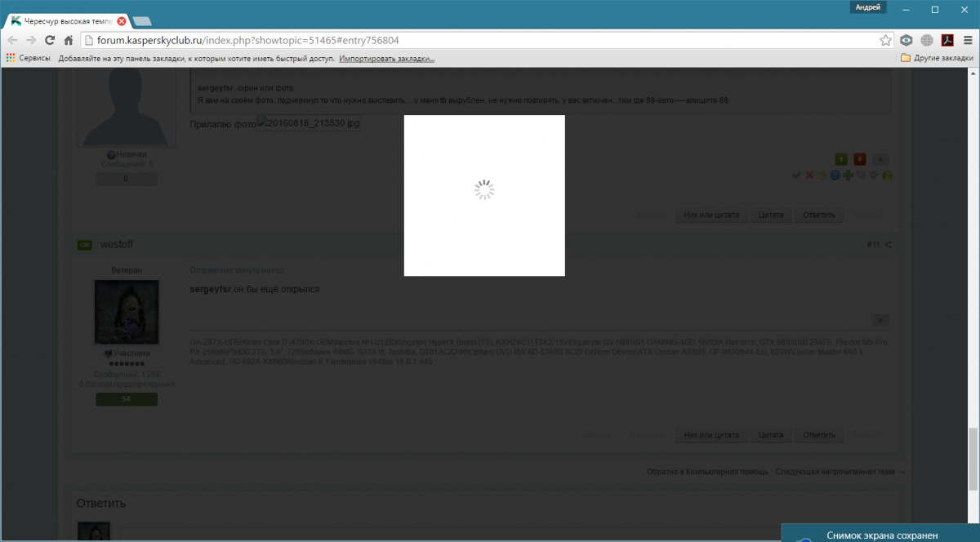Click Изменить in westoff's post

click(647, 435)
